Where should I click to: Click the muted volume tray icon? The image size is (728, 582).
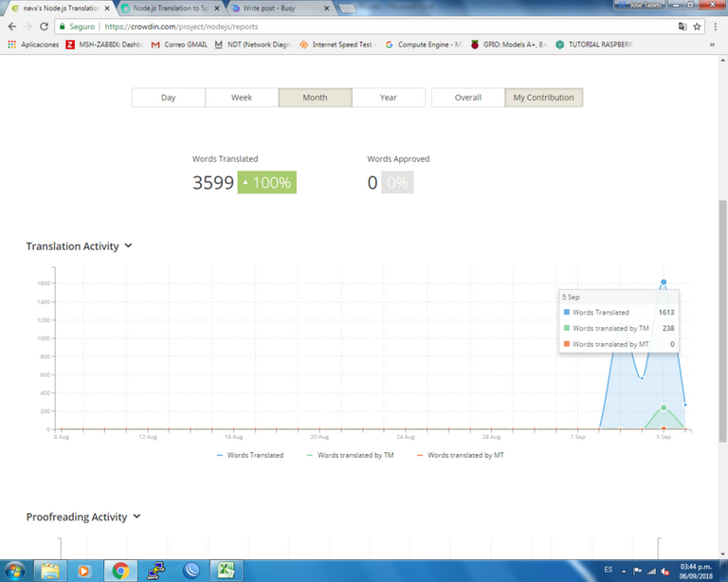[665, 572]
